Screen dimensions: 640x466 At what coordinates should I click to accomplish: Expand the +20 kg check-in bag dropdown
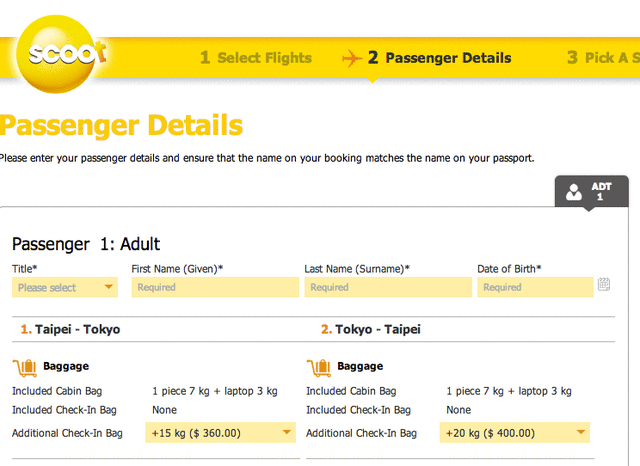(x=515, y=433)
